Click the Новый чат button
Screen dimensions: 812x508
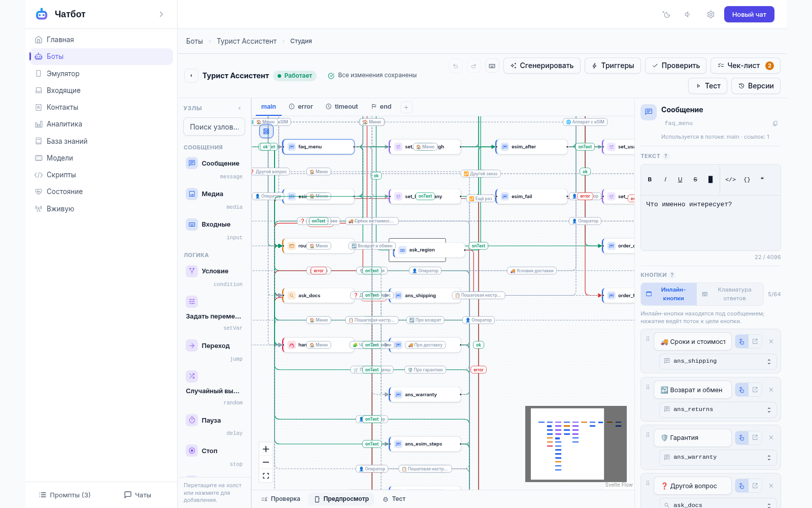coord(749,14)
